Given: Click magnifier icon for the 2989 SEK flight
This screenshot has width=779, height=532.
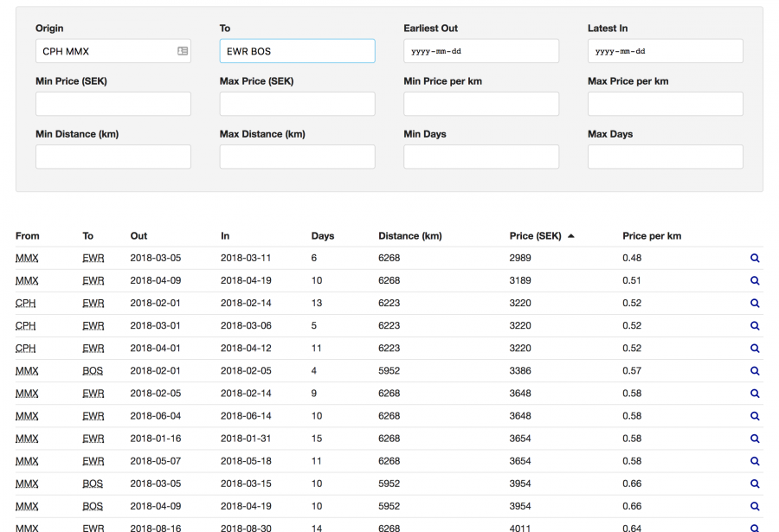Looking at the screenshot, I should click(x=755, y=259).
